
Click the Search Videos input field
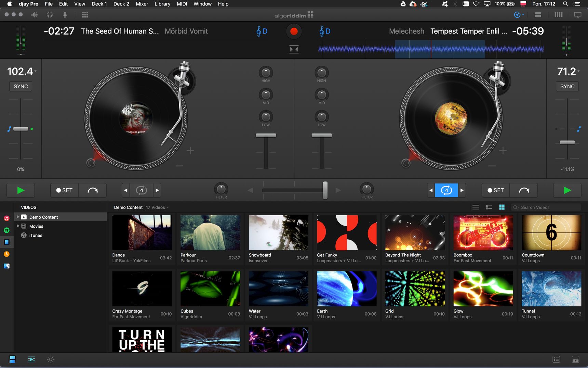click(x=546, y=207)
